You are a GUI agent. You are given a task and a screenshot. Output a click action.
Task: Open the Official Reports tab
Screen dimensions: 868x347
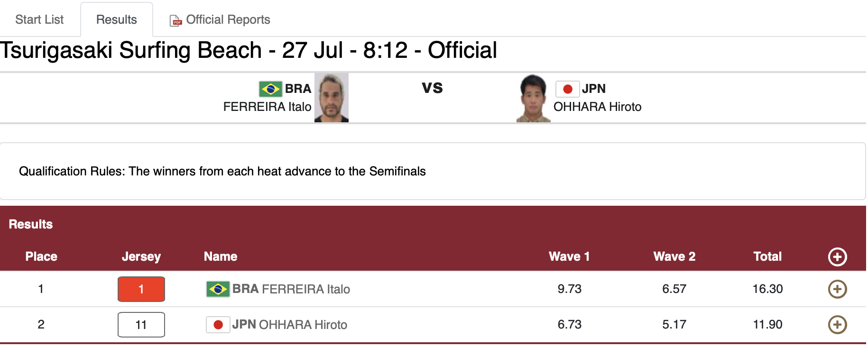[228, 19]
